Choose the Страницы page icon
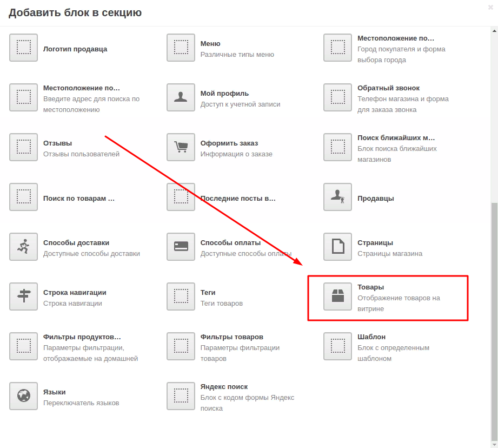The image size is (498, 448). coord(337,247)
